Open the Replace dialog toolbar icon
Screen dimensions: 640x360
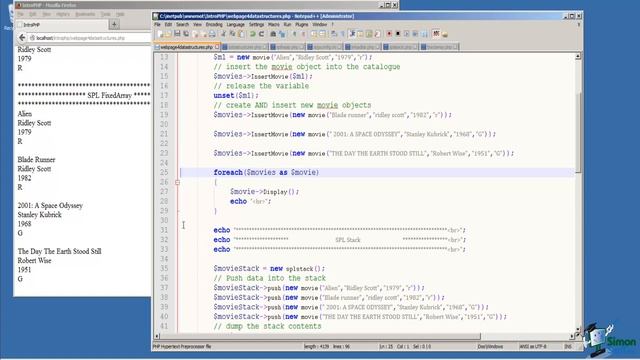(282, 34)
